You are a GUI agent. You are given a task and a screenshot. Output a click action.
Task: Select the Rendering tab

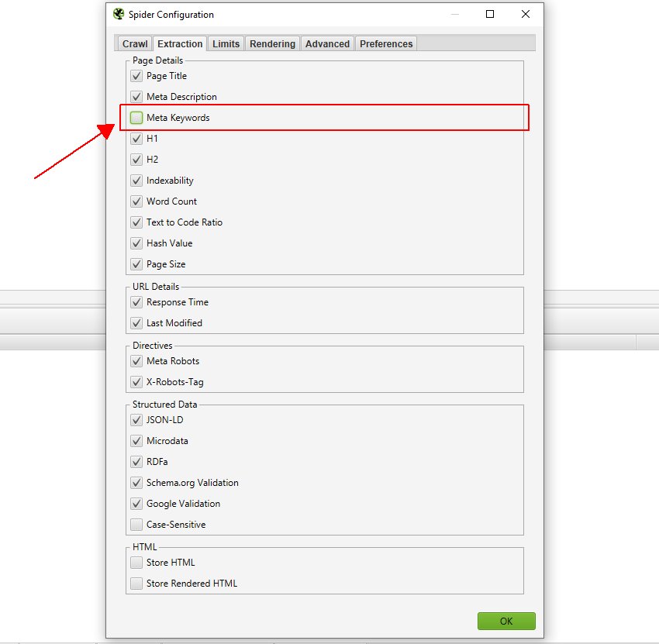point(272,43)
